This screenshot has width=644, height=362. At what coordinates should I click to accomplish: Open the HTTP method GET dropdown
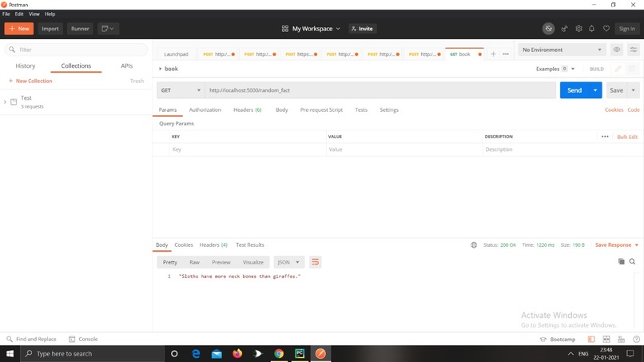click(x=181, y=90)
